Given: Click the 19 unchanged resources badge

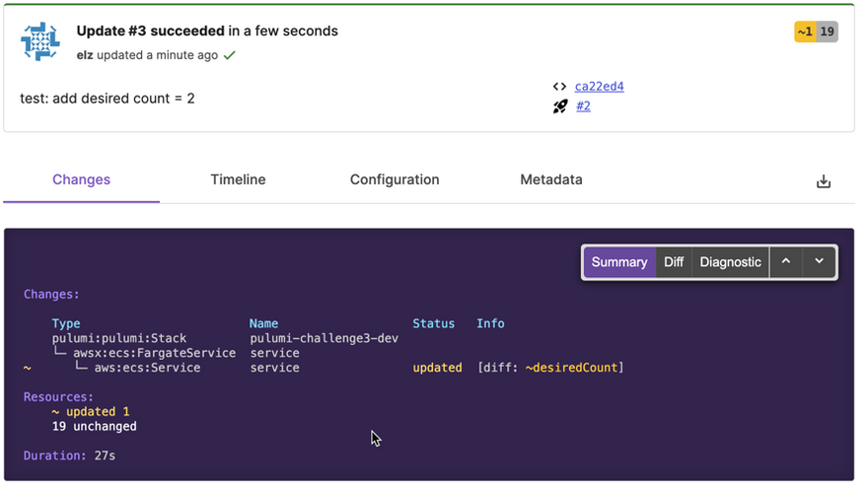Looking at the screenshot, I should pyautogui.click(x=827, y=32).
